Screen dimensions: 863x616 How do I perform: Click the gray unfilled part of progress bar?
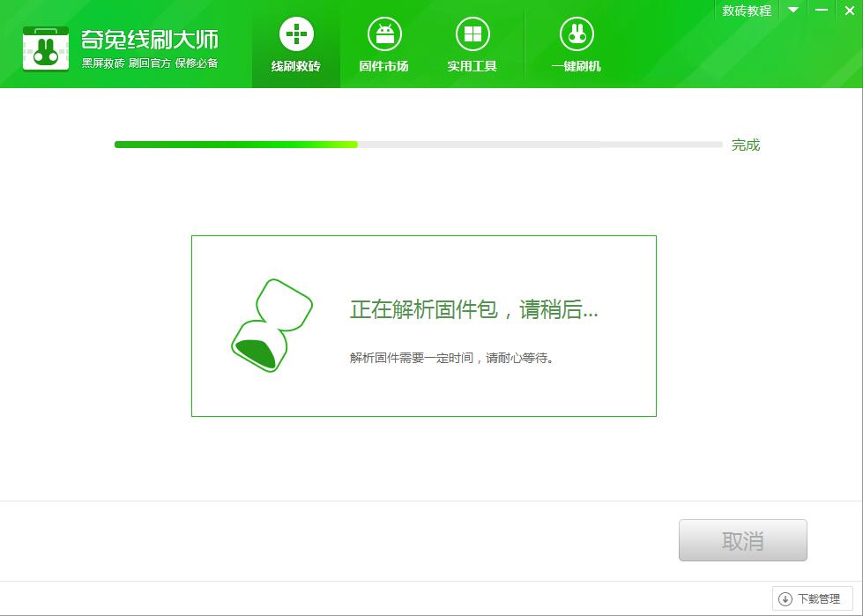[x=539, y=145]
